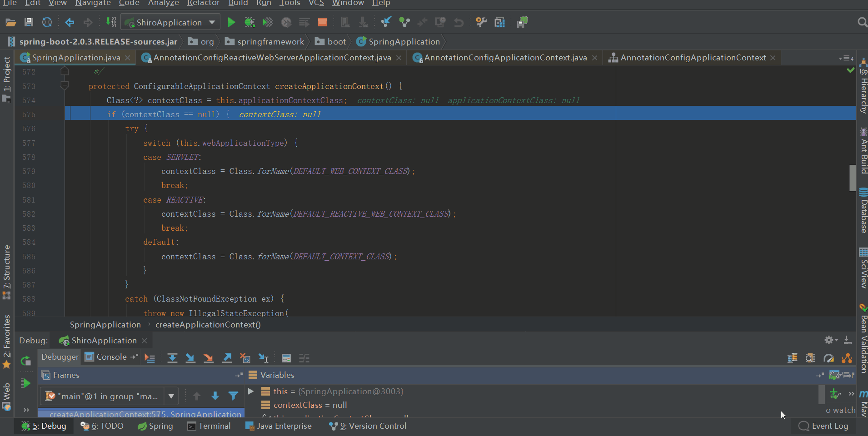Viewport: 868px width, 436px height.
Task: Expand the 'this' variable node
Action: pyautogui.click(x=251, y=391)
